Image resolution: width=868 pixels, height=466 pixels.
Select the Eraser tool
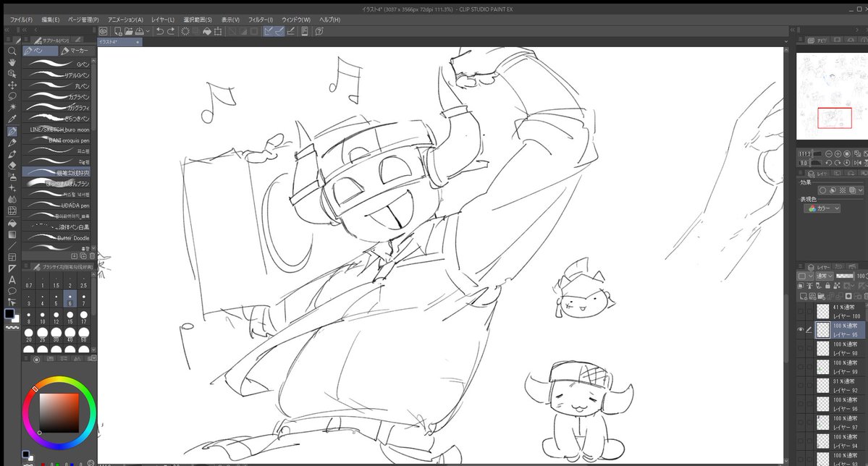pos(12,165)
